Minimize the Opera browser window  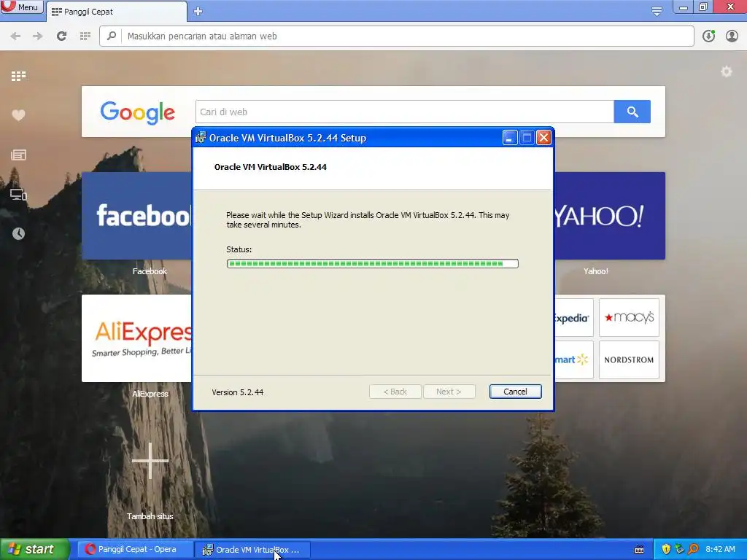click(x=683, y=7)
